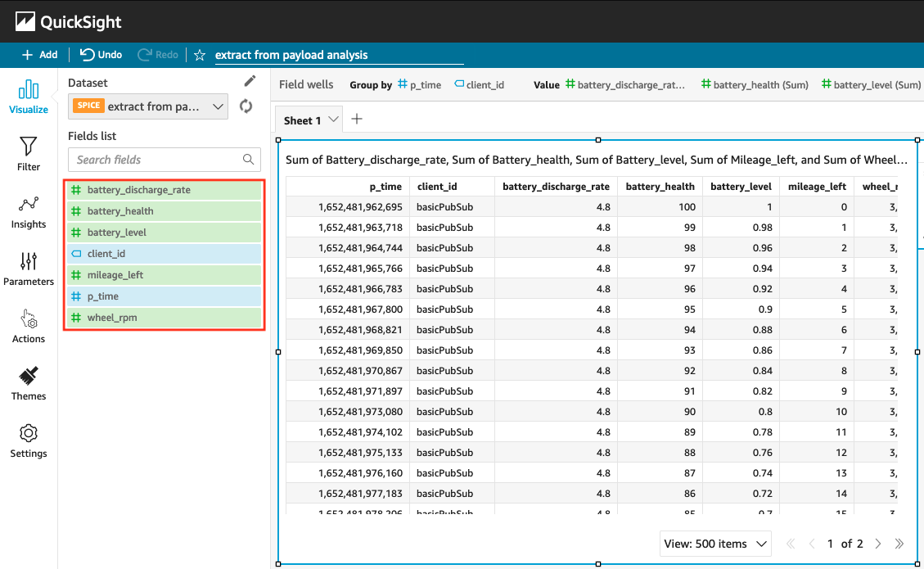Open the Visualize panel

(29, 97)
